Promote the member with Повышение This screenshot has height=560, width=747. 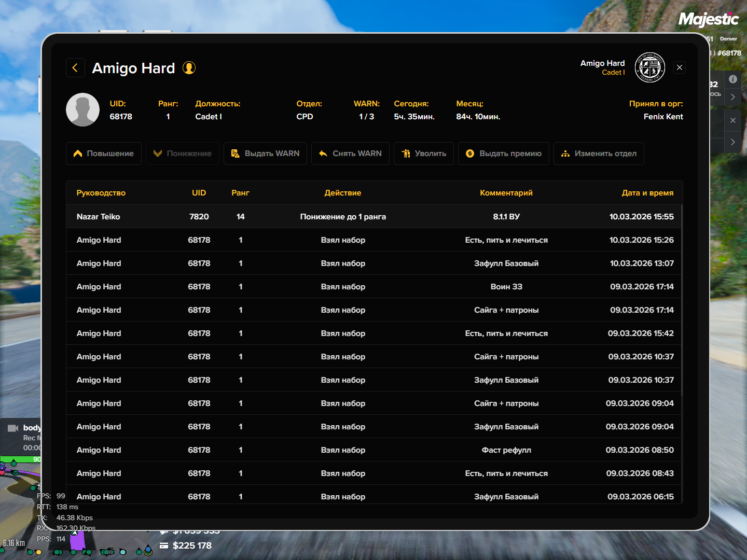click(104, 153)
